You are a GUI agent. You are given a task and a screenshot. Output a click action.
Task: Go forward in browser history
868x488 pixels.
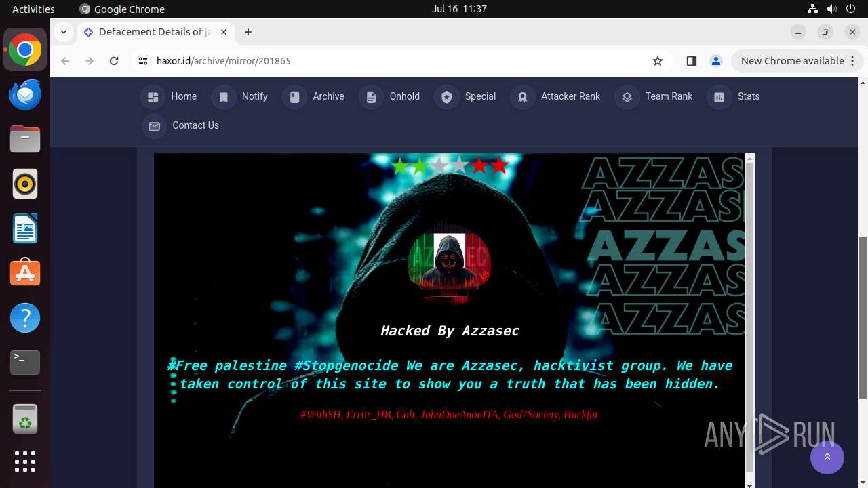(x=90, y=61)
